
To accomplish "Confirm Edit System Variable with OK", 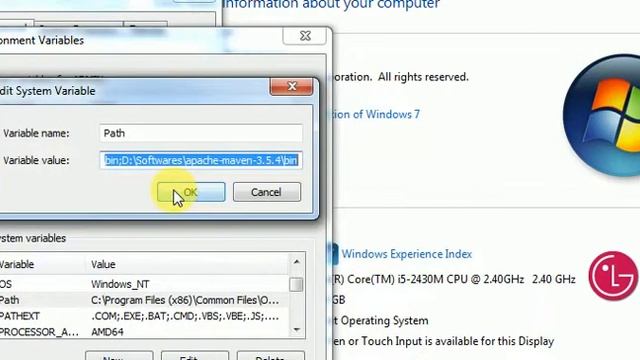I will [191, 192].
